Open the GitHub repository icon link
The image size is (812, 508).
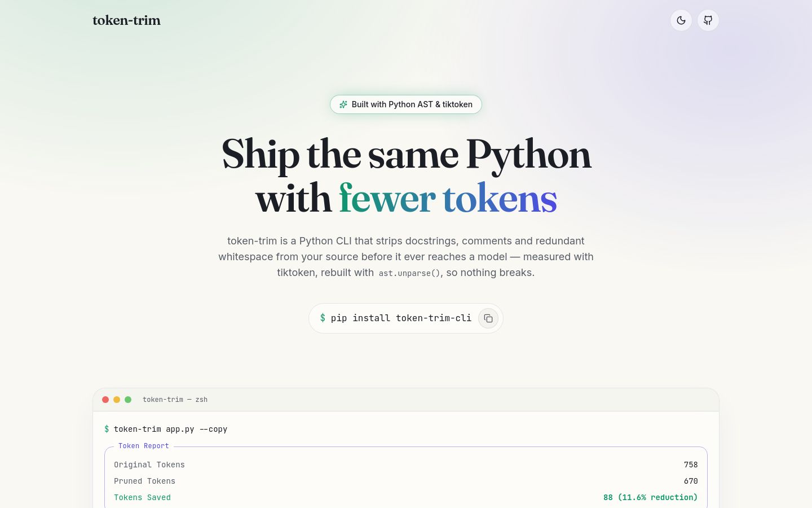click(708, 20)
